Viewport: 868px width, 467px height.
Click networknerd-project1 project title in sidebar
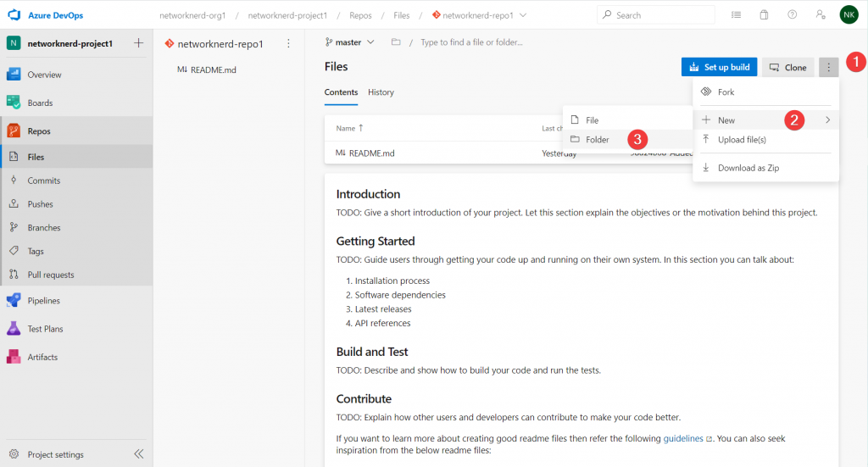pos(70,43)
